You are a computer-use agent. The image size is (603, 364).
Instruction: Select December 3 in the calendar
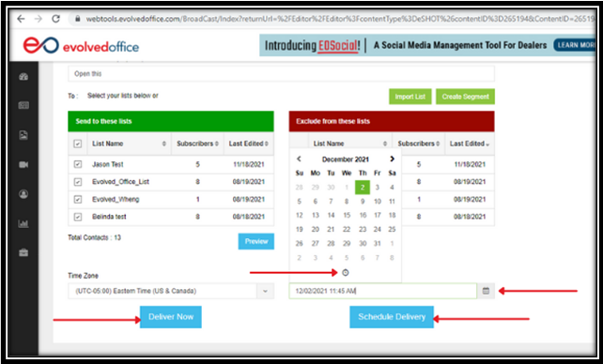[x=378, y=188]
